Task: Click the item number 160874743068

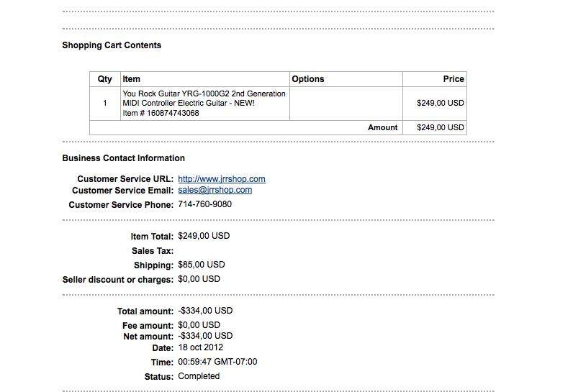Action: tap(173, 113)
